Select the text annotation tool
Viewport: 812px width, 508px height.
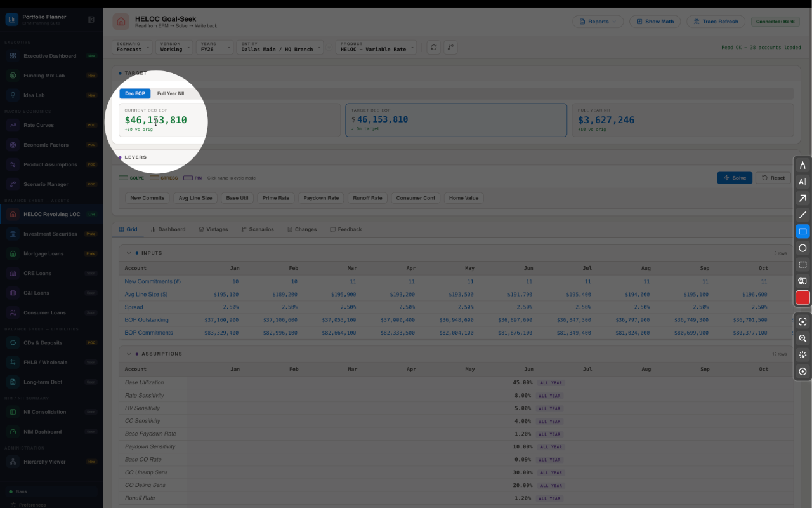[802, 182]
